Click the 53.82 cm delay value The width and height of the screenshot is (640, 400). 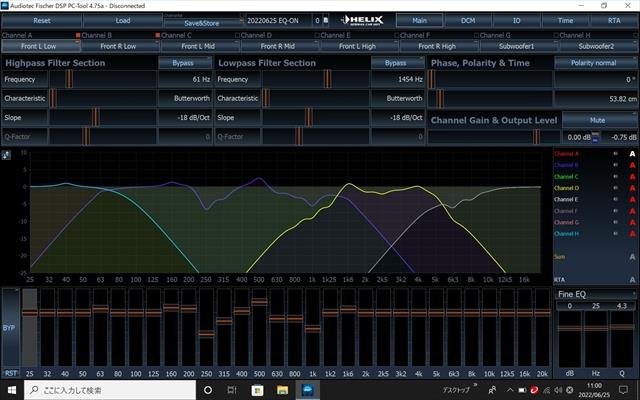pyautogui.click(x=596, y=99)
